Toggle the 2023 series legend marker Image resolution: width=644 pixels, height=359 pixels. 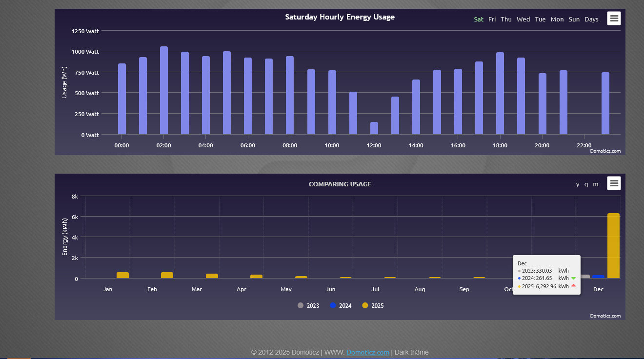click(x=301, y=306)
